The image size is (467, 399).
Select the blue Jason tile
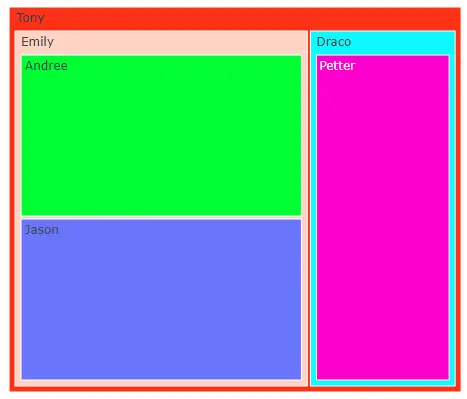point(161,299)
